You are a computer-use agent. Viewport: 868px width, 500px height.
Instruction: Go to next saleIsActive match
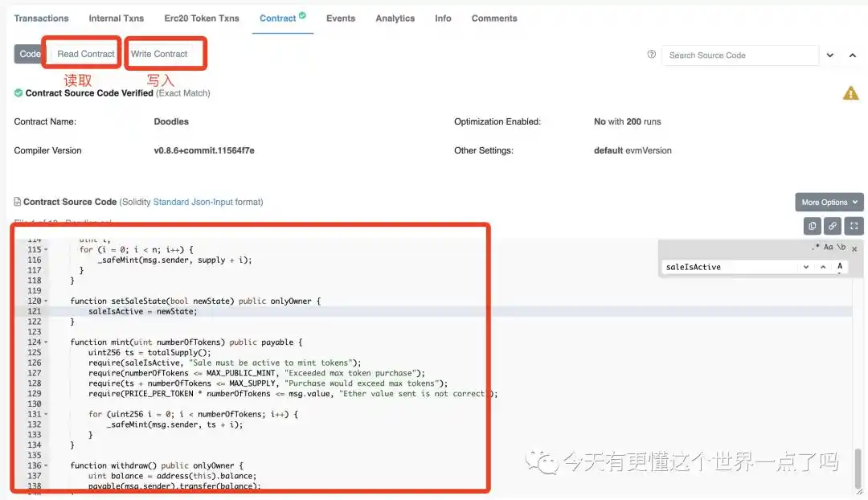(806, 267)
